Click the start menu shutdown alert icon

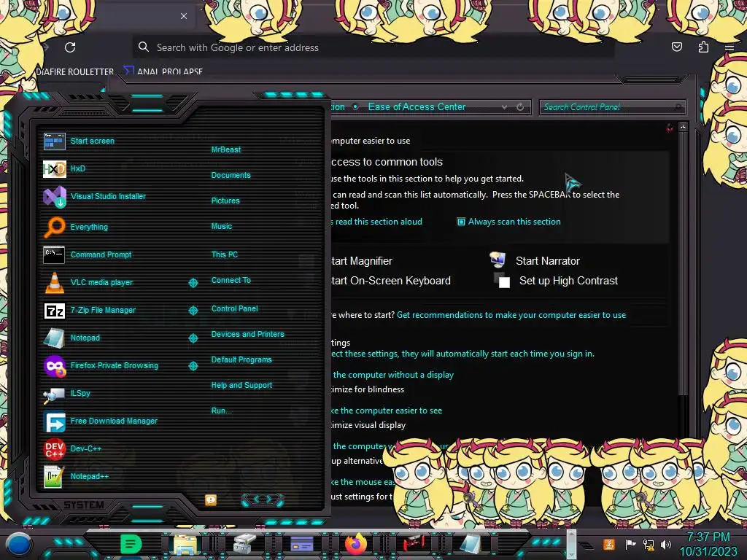[211, 499]
